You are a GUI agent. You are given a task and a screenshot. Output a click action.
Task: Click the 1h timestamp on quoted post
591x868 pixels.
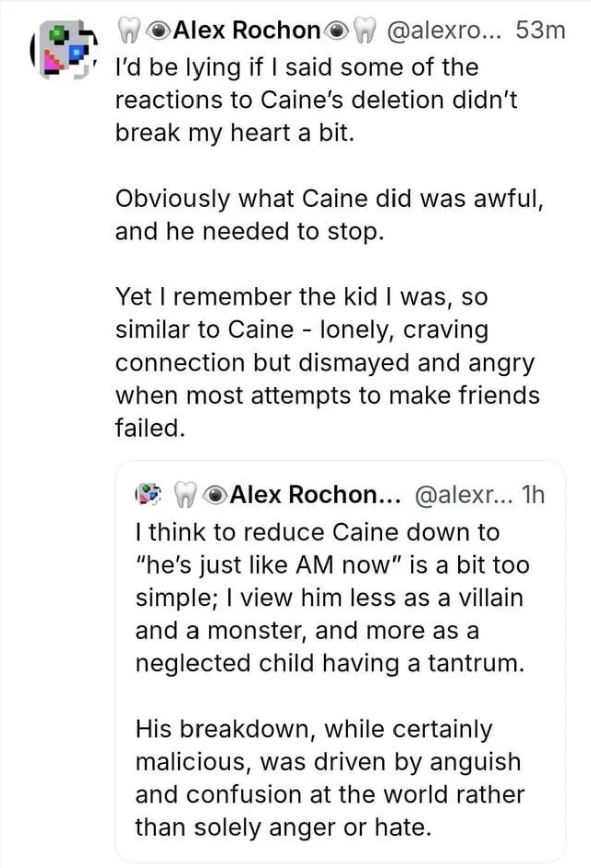click(533, 495)
